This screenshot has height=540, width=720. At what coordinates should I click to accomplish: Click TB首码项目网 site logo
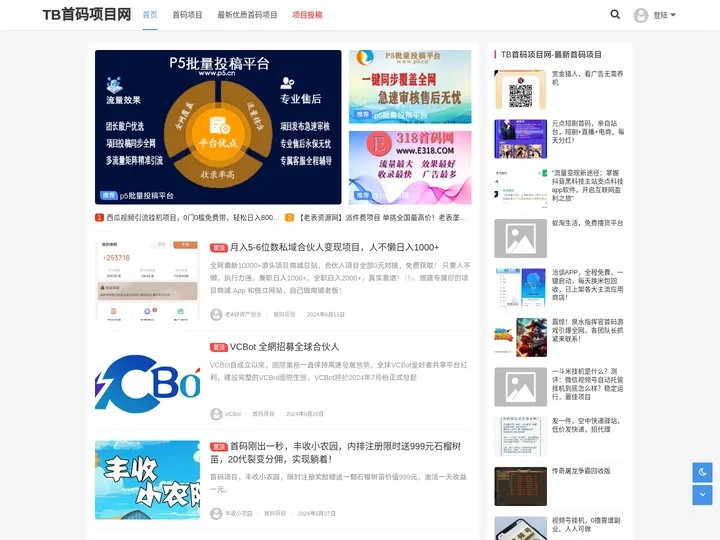click(87, 15)
